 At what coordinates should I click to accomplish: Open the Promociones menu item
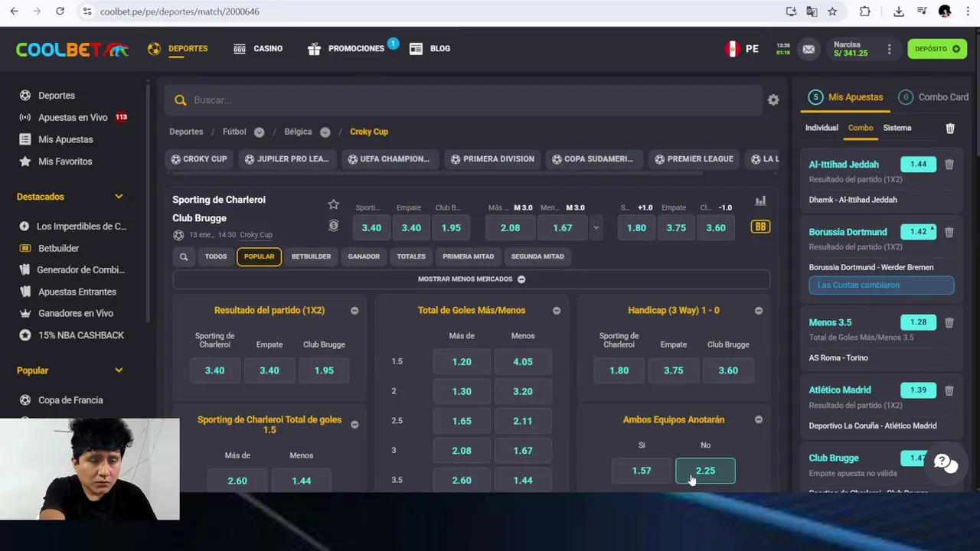[x=346, y=49]
